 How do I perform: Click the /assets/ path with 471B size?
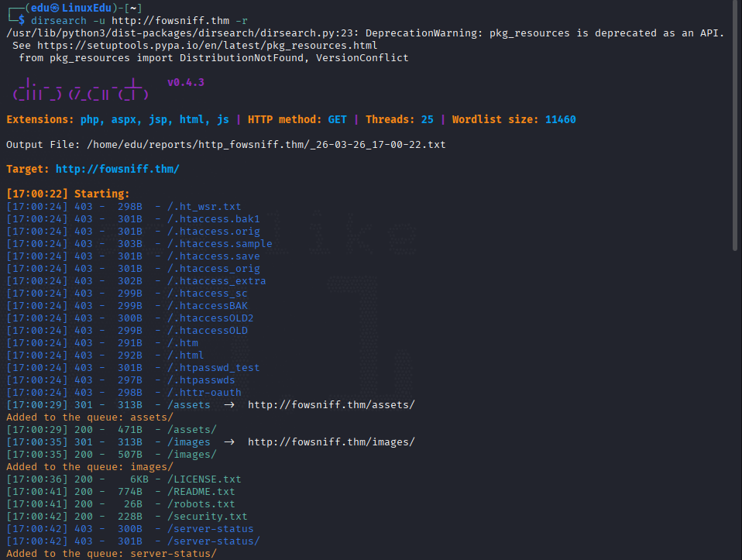tap(191, 429)
